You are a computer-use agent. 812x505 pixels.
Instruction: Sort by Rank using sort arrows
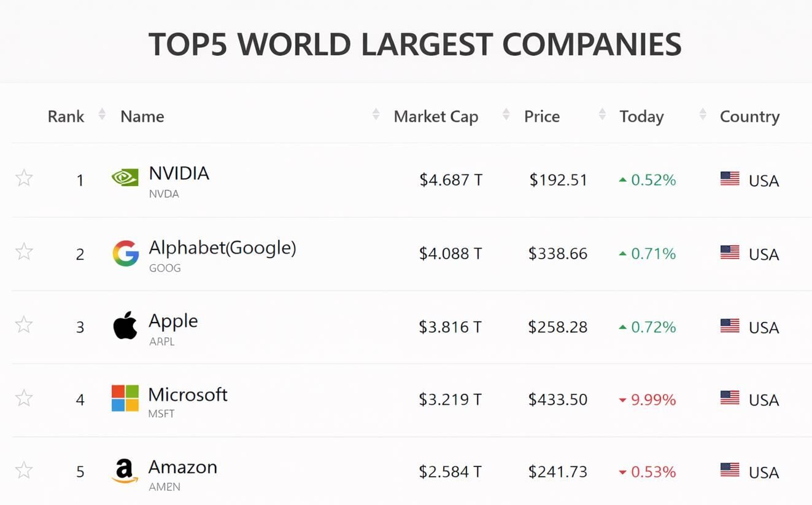[102, 115]
